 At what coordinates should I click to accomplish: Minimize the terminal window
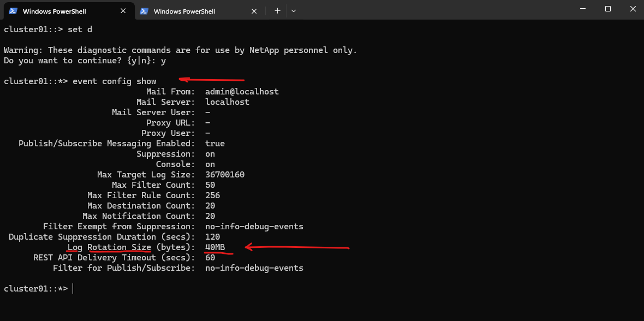pos(582,9)
